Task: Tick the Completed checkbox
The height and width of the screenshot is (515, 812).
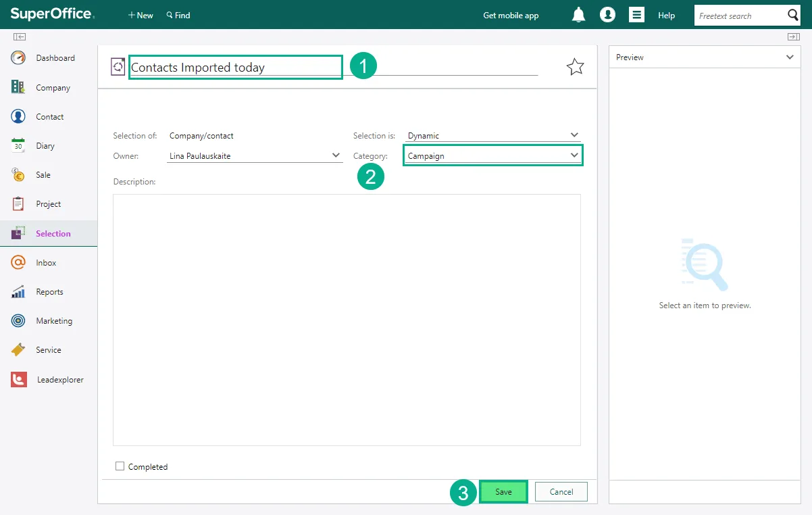Action: pyautogui.click(x=120, y=466)
